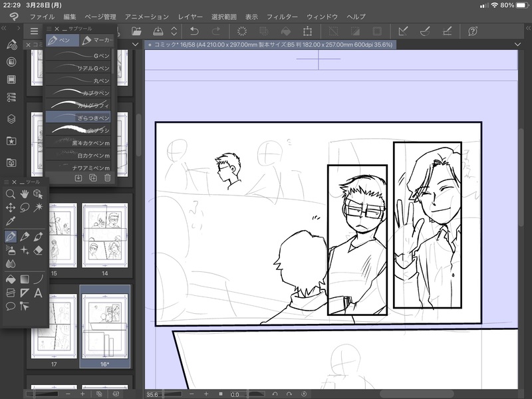Viewport: 532px width, 399px height.
Task: Select the Ruler tool
Action: pyautogui.click(x=24, y=293)
